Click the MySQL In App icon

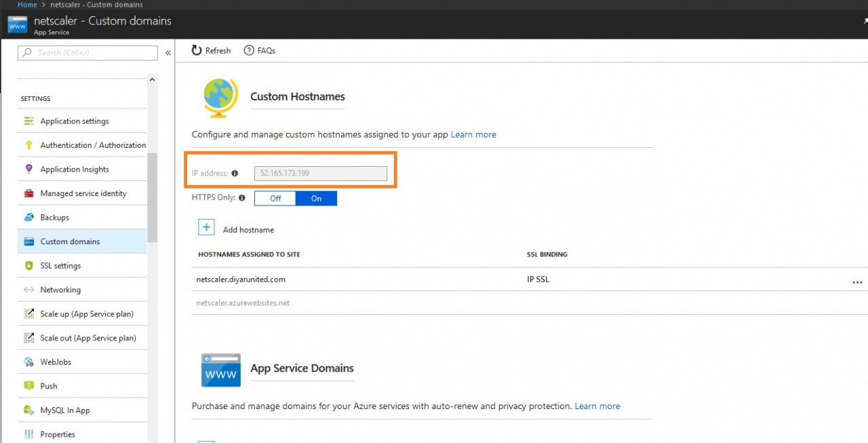coord(28,410)
